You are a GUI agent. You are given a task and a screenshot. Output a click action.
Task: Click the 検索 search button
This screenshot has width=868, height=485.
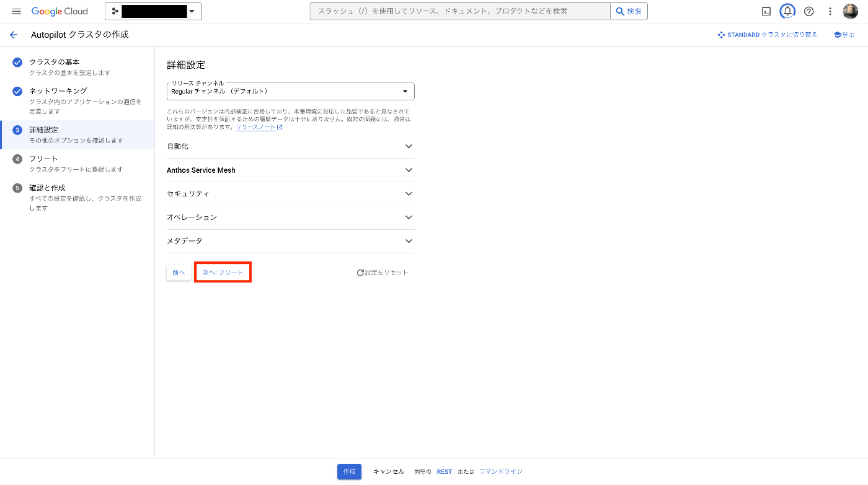(x=629, y=11)
